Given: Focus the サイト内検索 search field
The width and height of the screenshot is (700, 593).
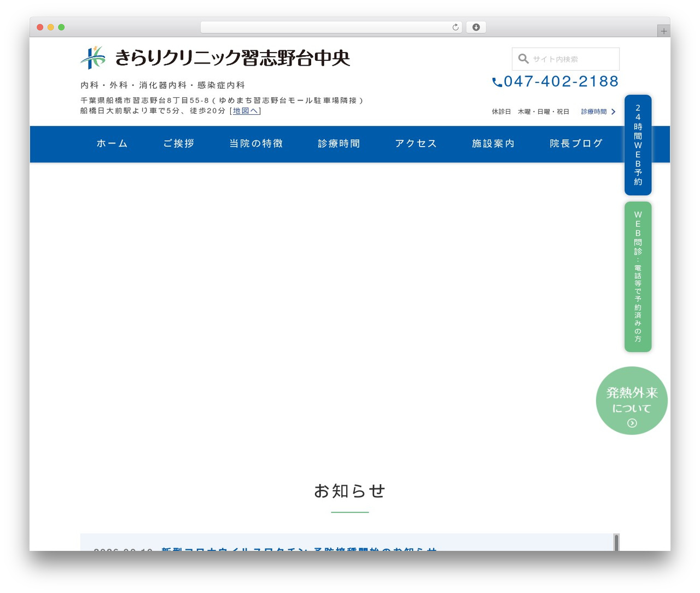Looking at the screenshot, I should 565,59.
